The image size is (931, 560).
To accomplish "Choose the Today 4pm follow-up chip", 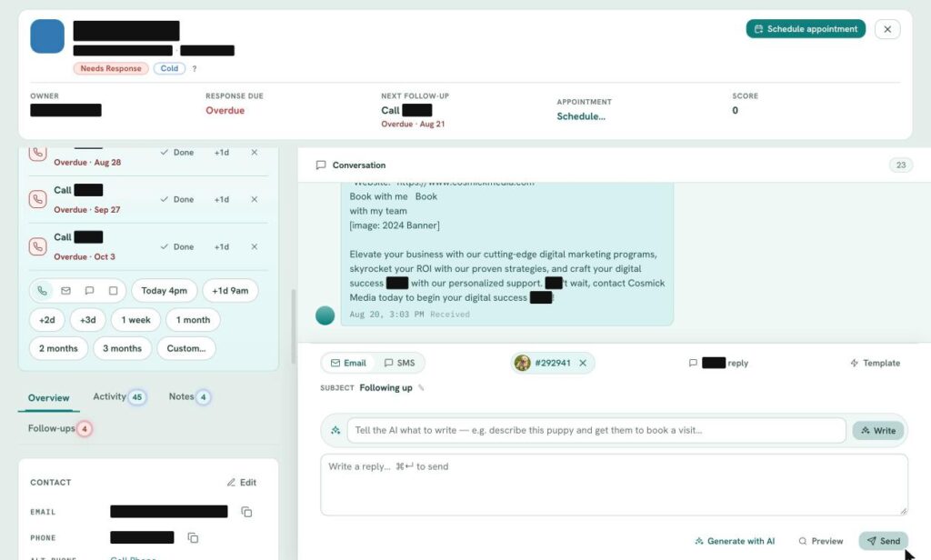I will tap(164, 290).
